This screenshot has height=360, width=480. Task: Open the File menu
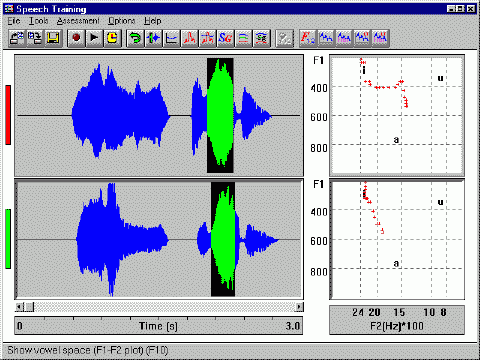click(x=14, y=21)
